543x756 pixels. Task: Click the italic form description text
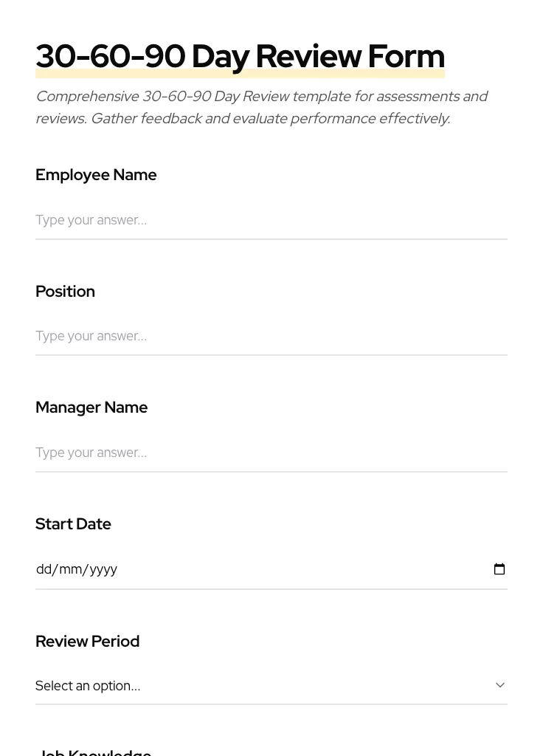(261, 107)
